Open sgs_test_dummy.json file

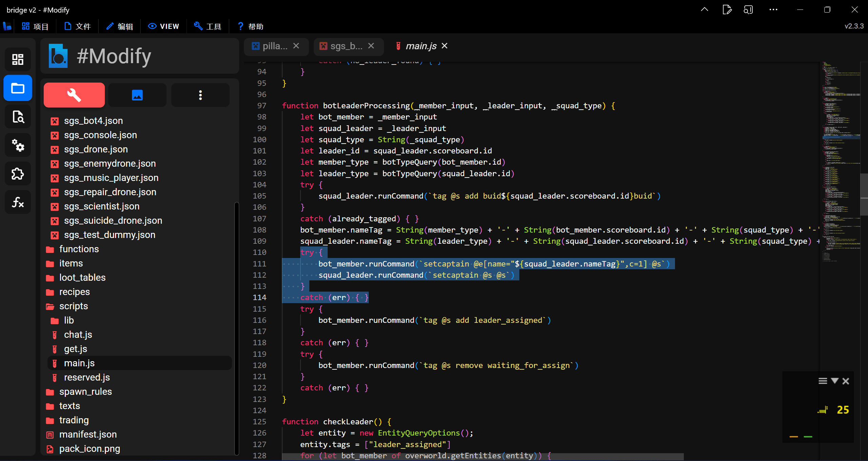[139, 235]
